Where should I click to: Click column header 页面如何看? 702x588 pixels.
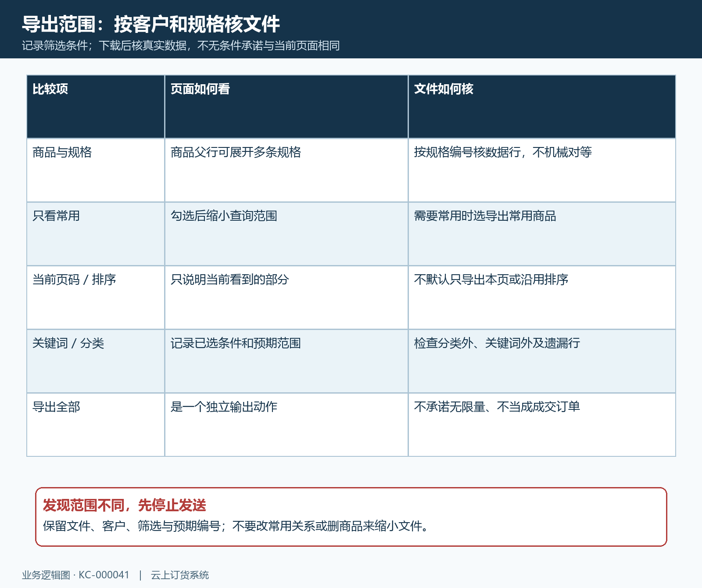(x=287, y=107)
